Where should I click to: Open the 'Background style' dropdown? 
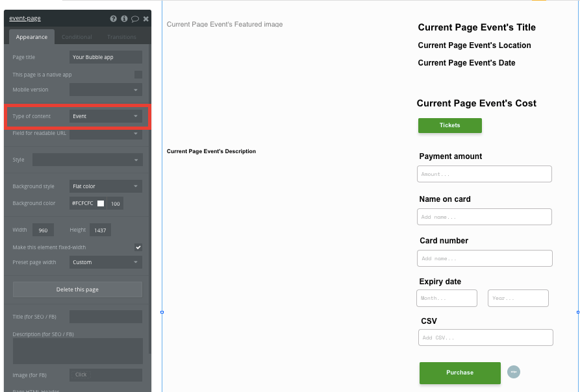pos(105,186)
